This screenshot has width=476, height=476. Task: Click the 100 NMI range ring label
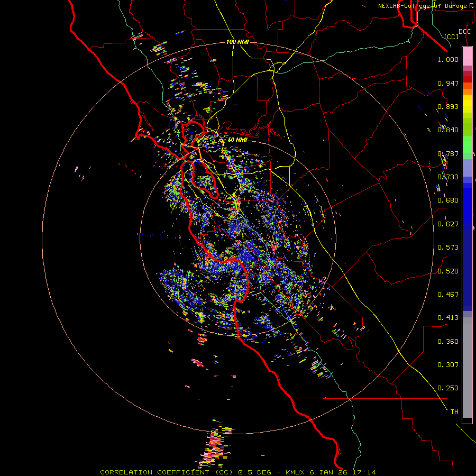pos(237,42)
